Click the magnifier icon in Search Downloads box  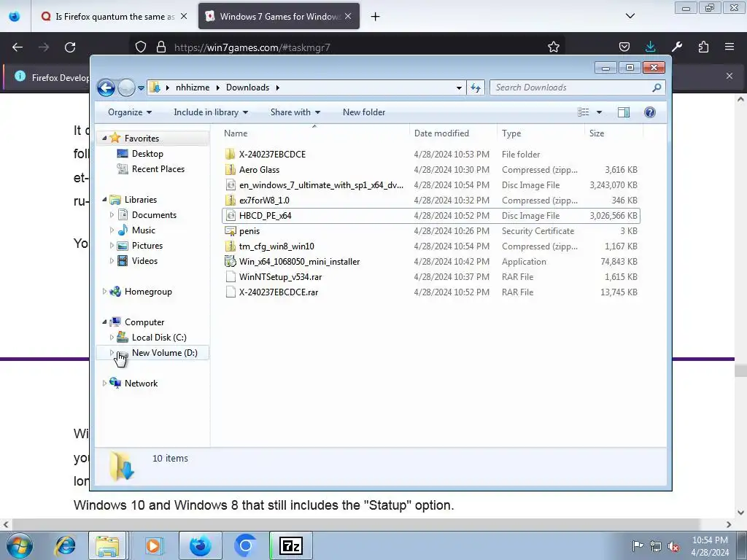[657, 87]
